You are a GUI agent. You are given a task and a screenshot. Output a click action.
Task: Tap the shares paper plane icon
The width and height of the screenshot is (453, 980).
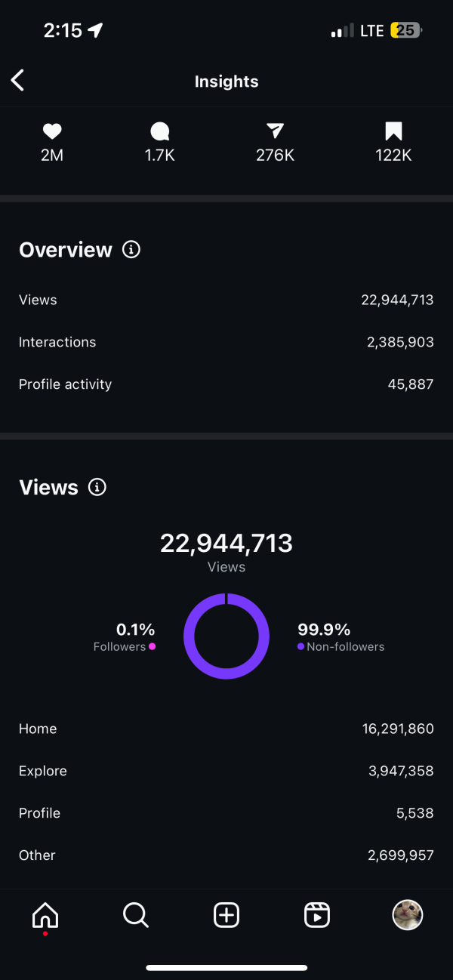tap(275, 132)
